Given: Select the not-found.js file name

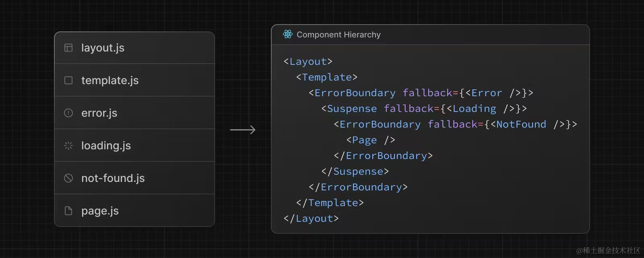Looking at the screenshot, I should coord(113,178).
